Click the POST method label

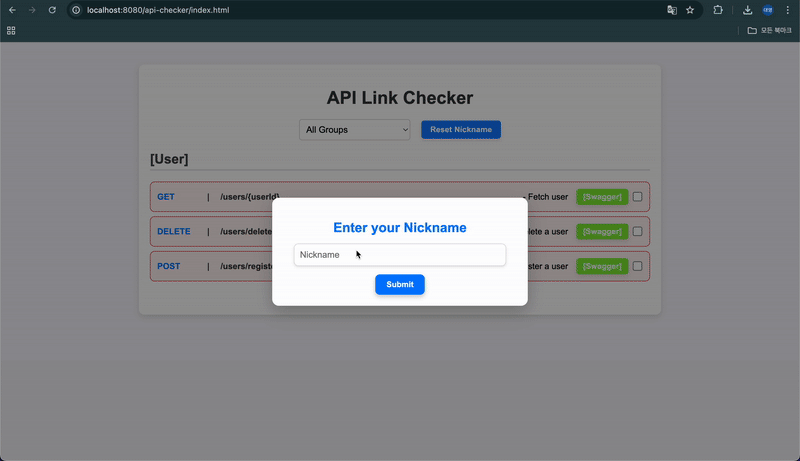coord(168,266)
